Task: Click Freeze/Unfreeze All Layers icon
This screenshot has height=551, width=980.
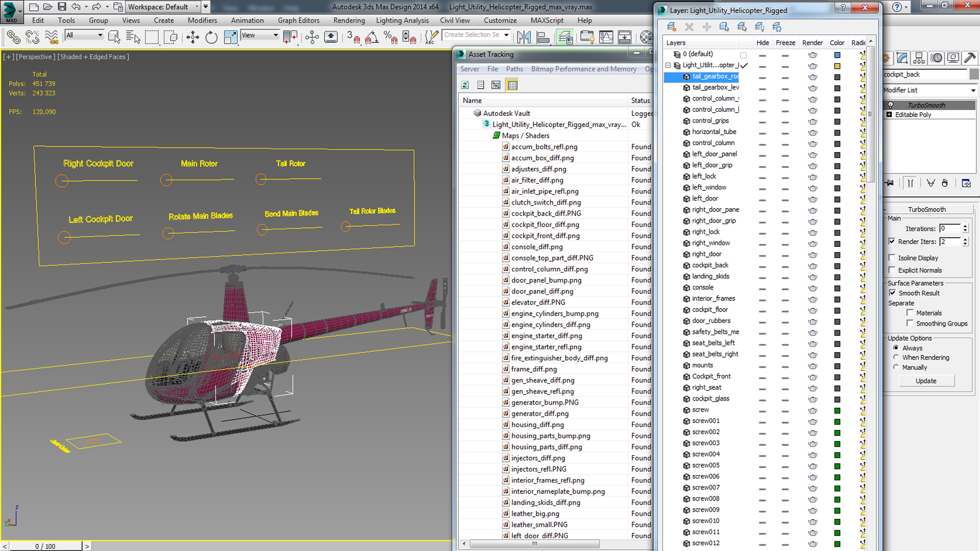Action: tap(777, 27)
